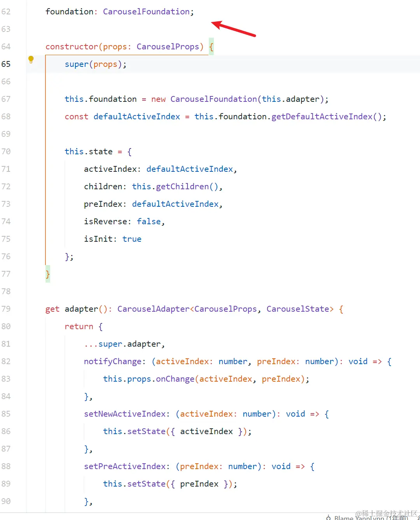Click CarouselFoundation constructor call on line 67
Image resolution: width=420 pixels, height=520 pixels.
coord(213,99)
